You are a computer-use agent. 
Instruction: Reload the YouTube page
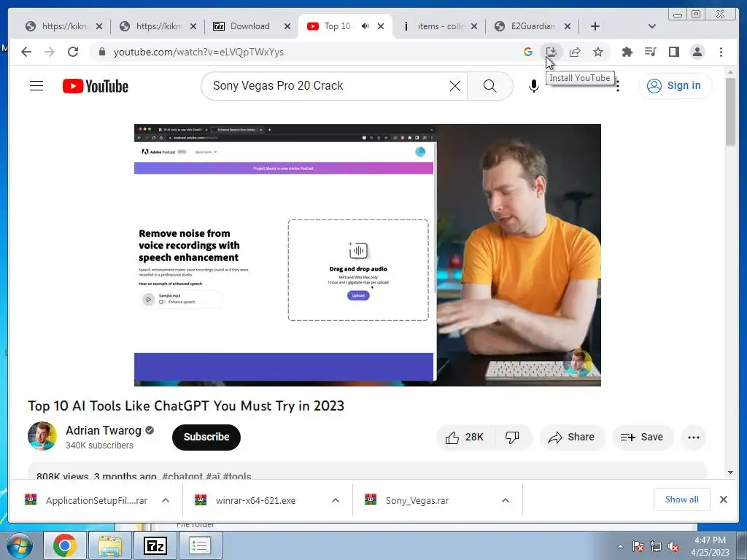click(73, 52)
